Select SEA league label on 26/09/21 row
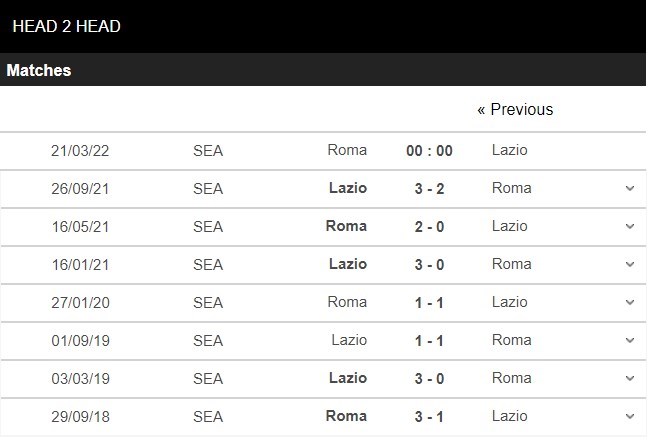648x447 pixels. click(208, 188)
